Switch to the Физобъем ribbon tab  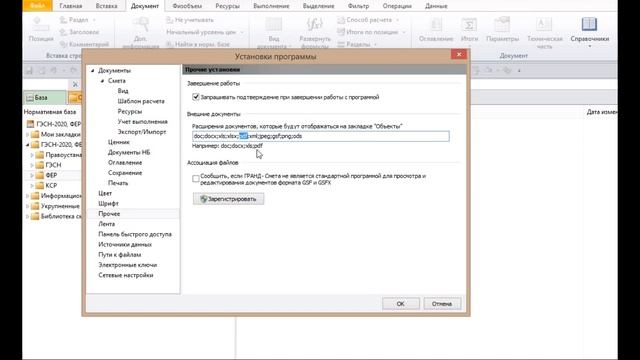(187, 6)
